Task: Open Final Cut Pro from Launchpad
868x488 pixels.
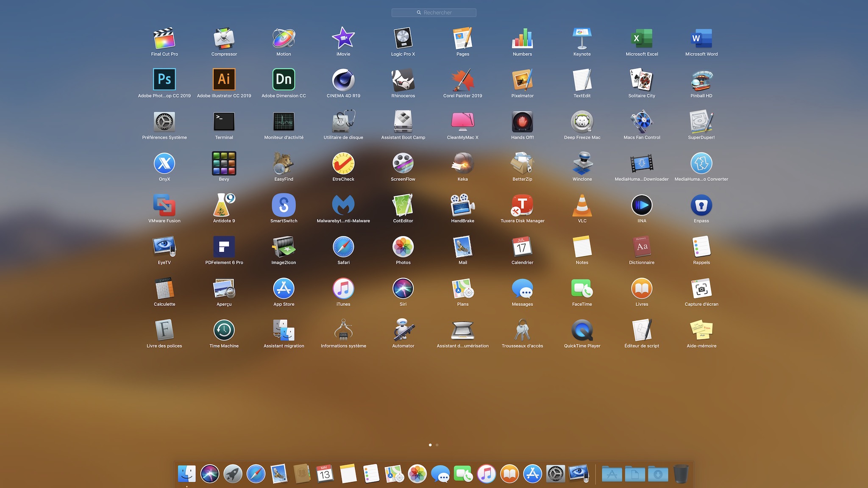Action: pos(164,39)
